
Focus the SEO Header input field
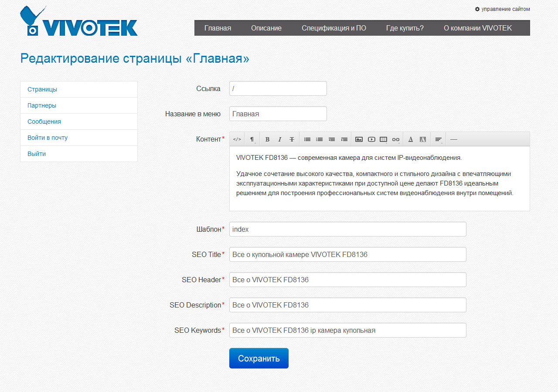point(348,280)
